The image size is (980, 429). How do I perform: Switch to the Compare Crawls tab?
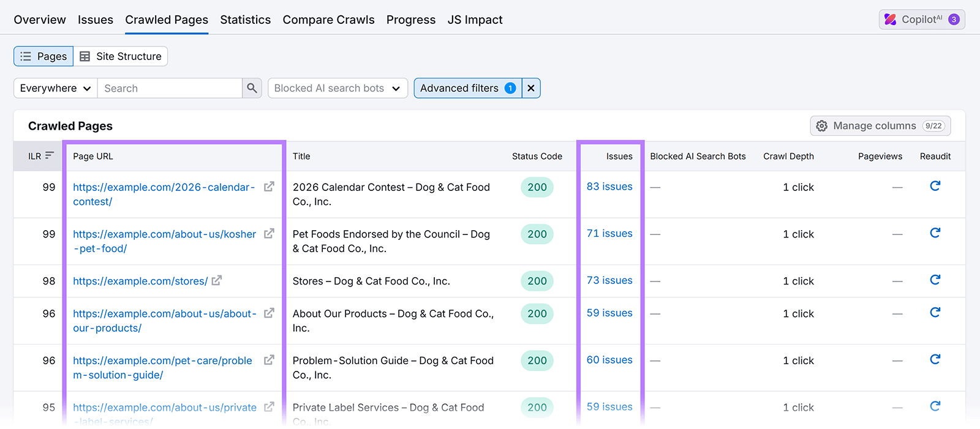(328, 20)
